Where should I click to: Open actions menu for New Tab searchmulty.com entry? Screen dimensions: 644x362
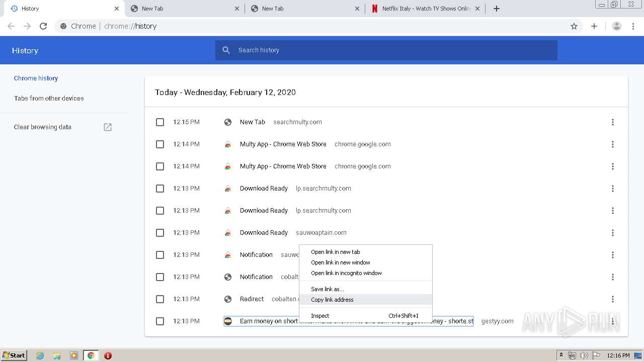coord(612,122)
